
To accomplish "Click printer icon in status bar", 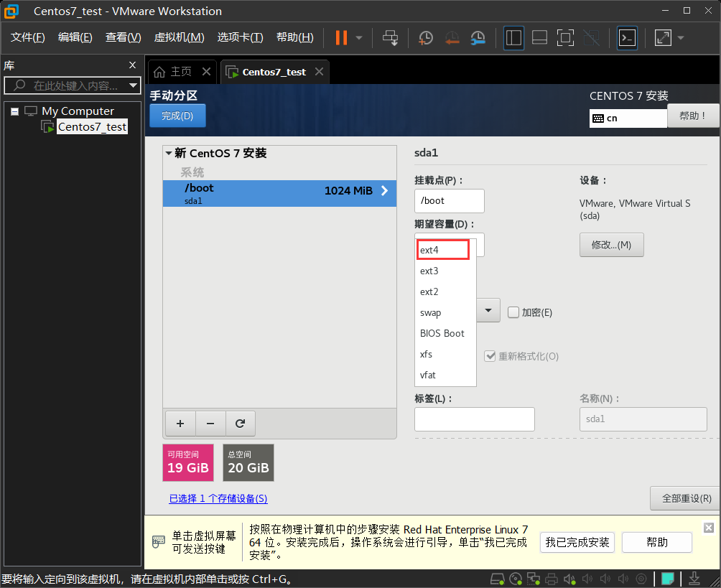I will tap(552, 579).
